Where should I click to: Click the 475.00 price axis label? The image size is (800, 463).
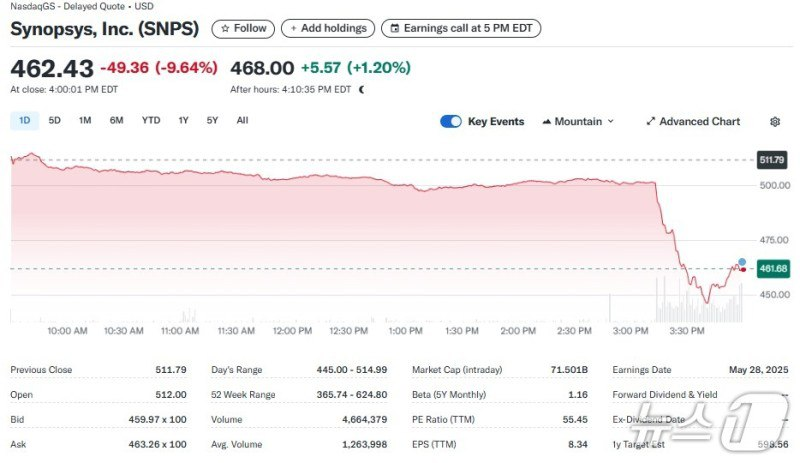point(775,240)
